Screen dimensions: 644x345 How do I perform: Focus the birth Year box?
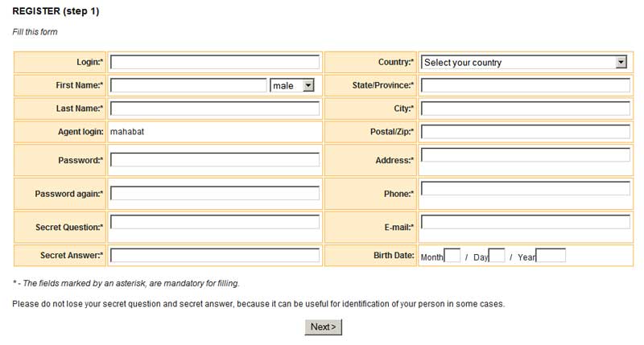[551, 256]
